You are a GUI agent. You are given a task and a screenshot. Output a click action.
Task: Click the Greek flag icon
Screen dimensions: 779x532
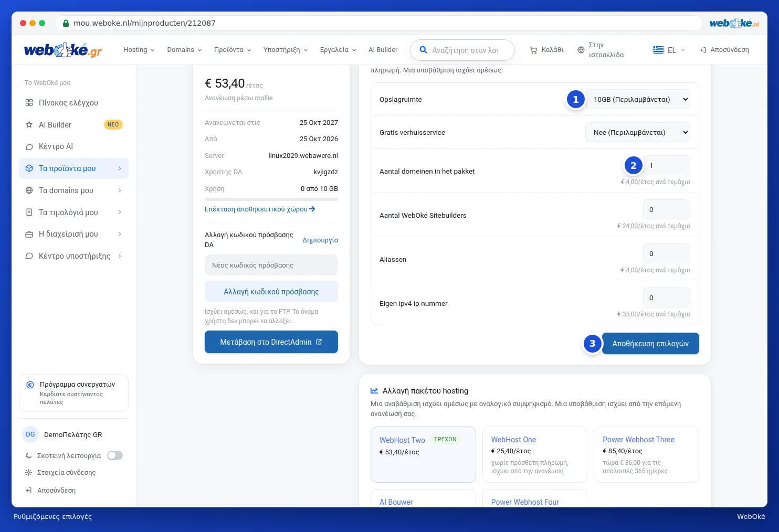tap(658, 50)
